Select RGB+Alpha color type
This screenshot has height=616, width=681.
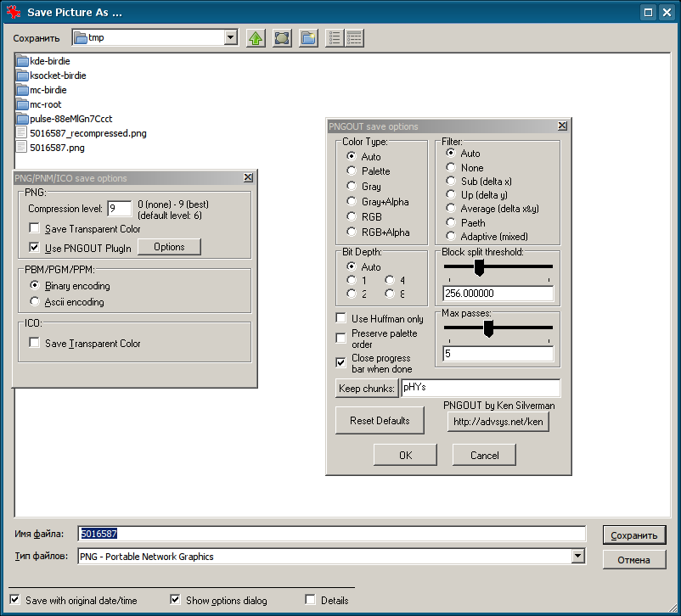click(352, 232)
